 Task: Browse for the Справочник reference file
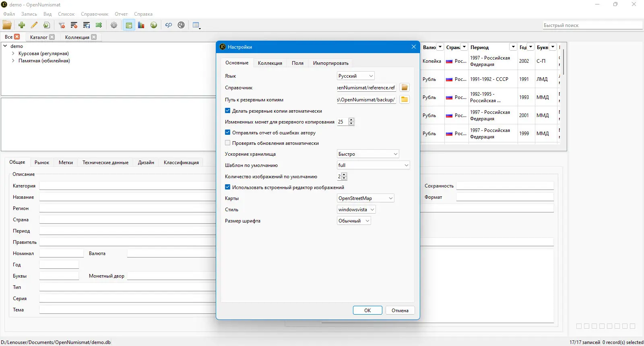tap(405, 88)
